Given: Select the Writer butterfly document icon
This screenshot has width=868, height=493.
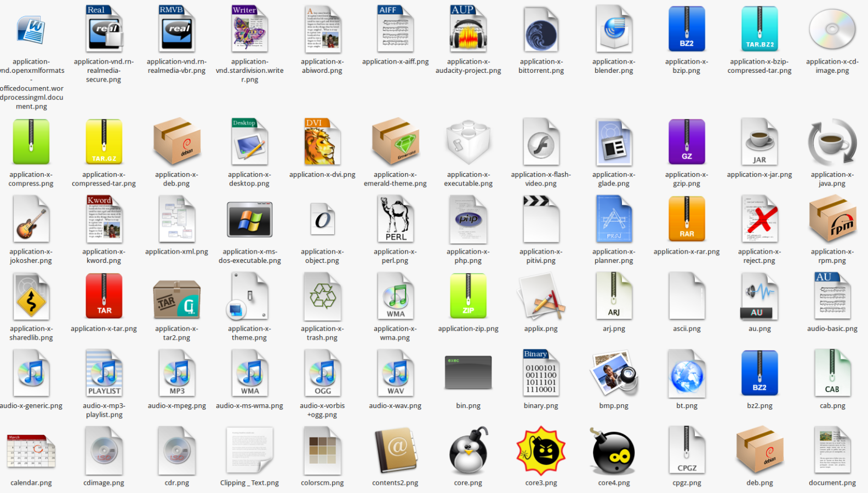Looking at the screenshot, I should point(249,29).
